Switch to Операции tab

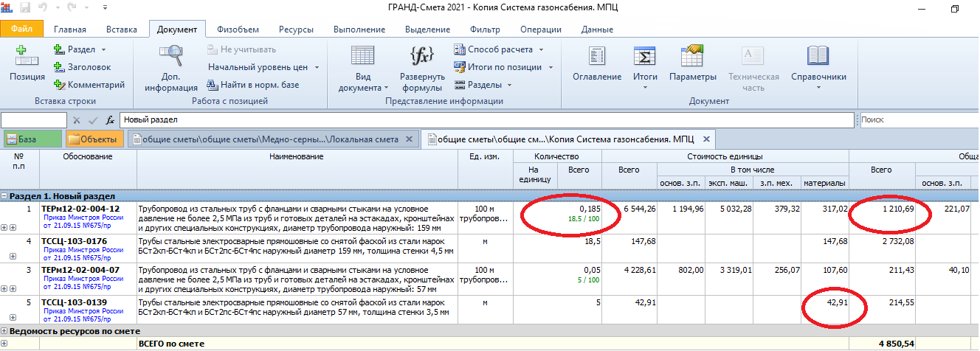540,29
